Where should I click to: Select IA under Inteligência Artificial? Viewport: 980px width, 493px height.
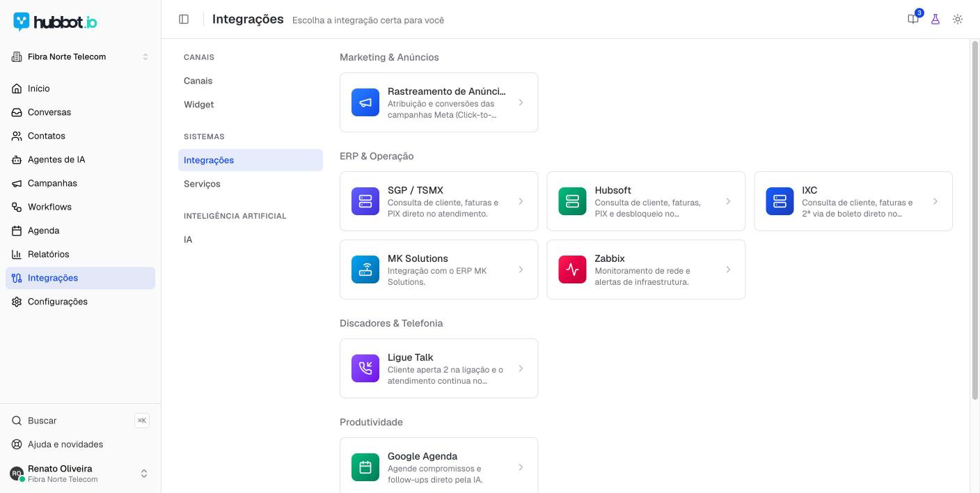251,240
